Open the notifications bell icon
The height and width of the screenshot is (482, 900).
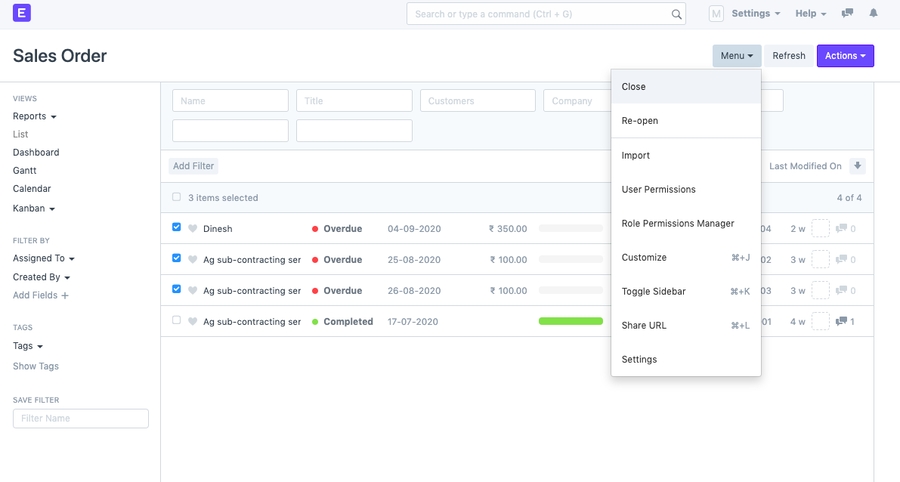point(873,14)
